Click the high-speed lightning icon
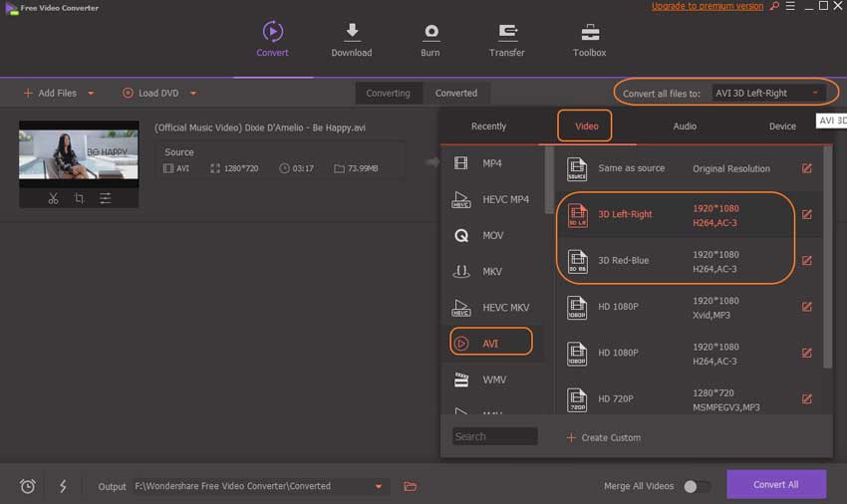Viewport: 847px width, 504px height. pos(63,486)
